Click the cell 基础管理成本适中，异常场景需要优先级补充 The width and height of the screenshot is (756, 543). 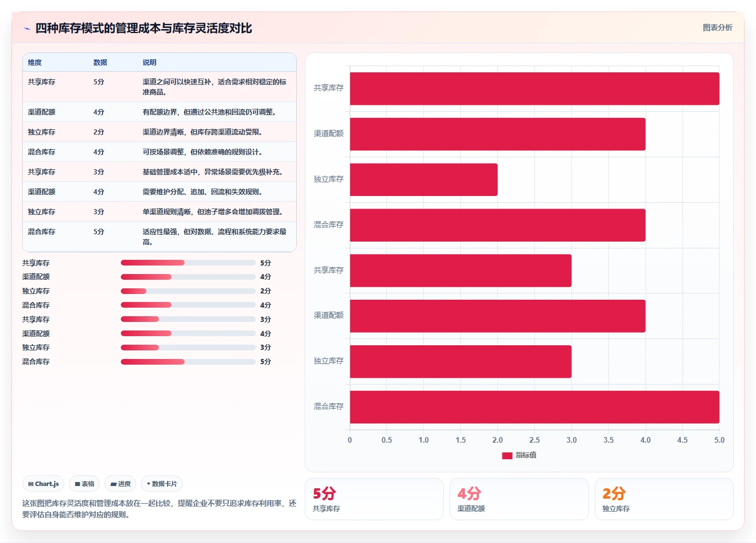[214, 172]
